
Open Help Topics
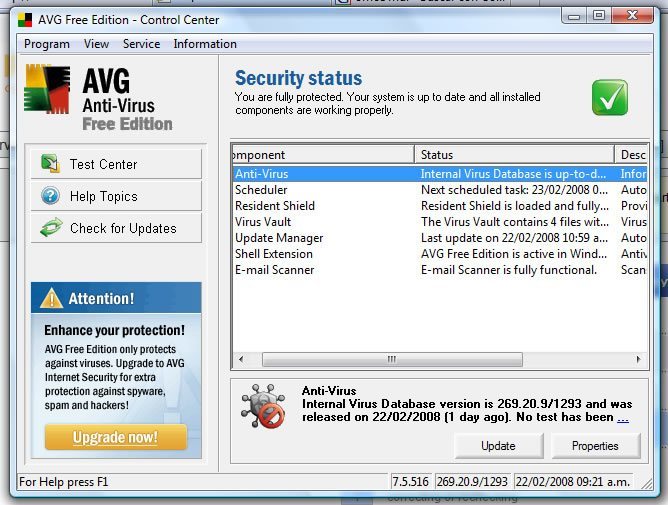click(116, 196)
